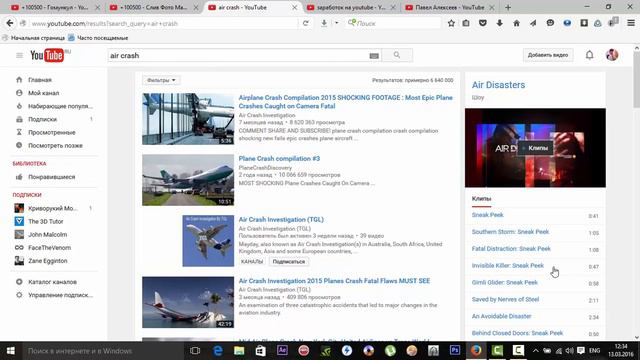640x360 pixels.
Task: Open the Air Disasters show banner image
Action: coord(535,148)
